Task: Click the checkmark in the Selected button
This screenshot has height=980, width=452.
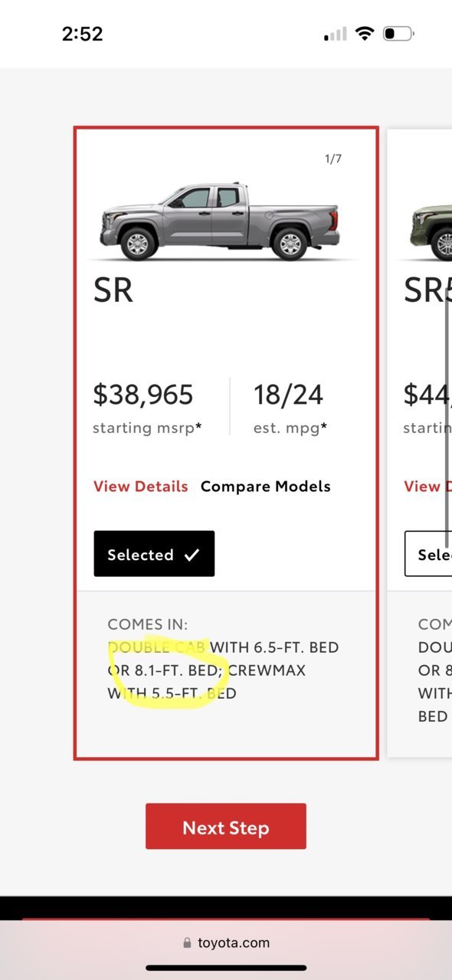Action: point(192,555)
